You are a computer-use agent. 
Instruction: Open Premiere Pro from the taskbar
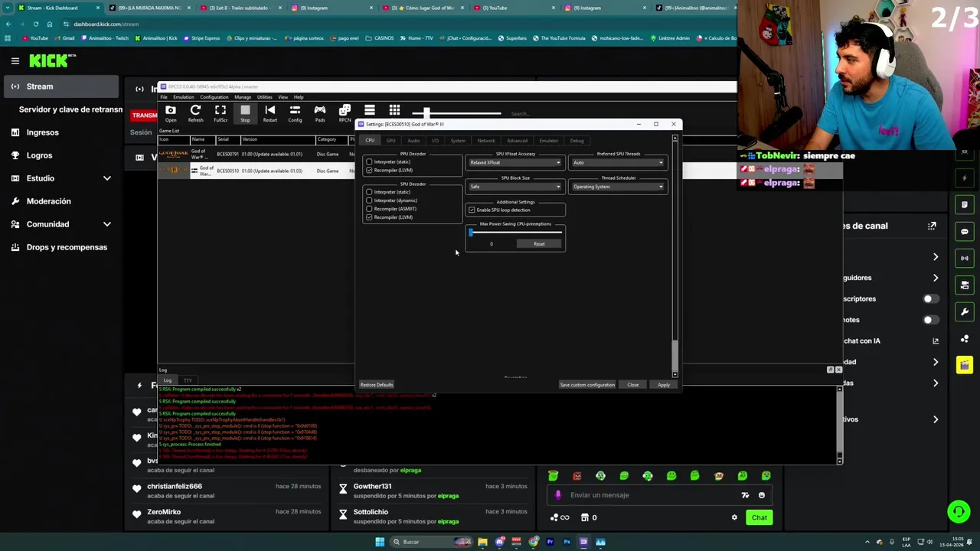coord(550,542)
